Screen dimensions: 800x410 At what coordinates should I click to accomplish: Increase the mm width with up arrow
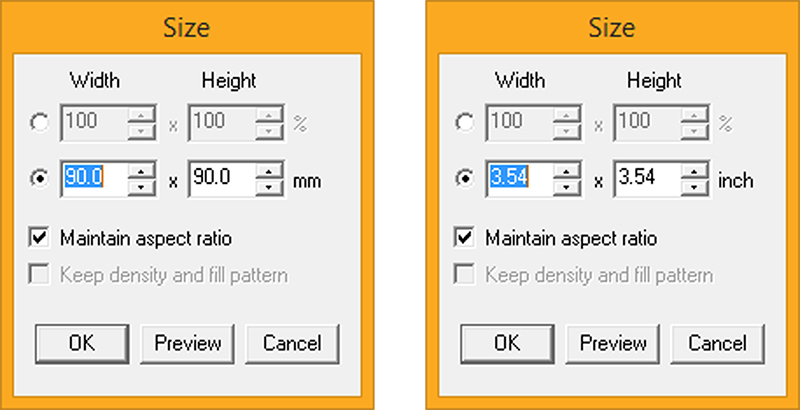pyautogui.click(x=143, y=173)
